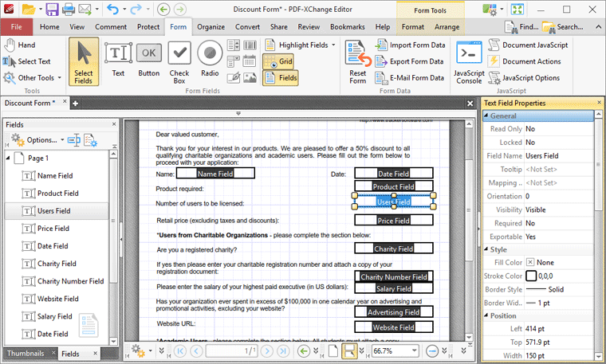The width and height of the screenshot is (606, 364).
Task: Select the Hand tool
Action: click(x=20, y=45)
